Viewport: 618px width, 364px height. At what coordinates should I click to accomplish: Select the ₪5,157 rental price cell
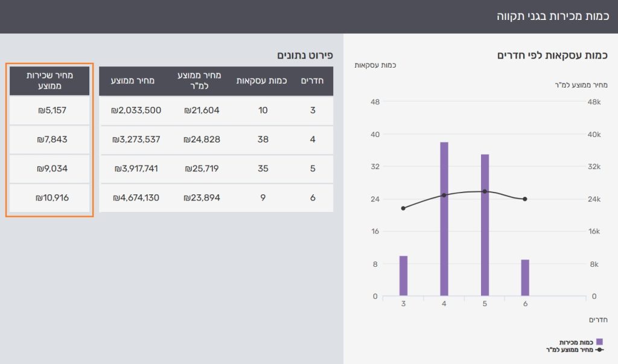50,110
